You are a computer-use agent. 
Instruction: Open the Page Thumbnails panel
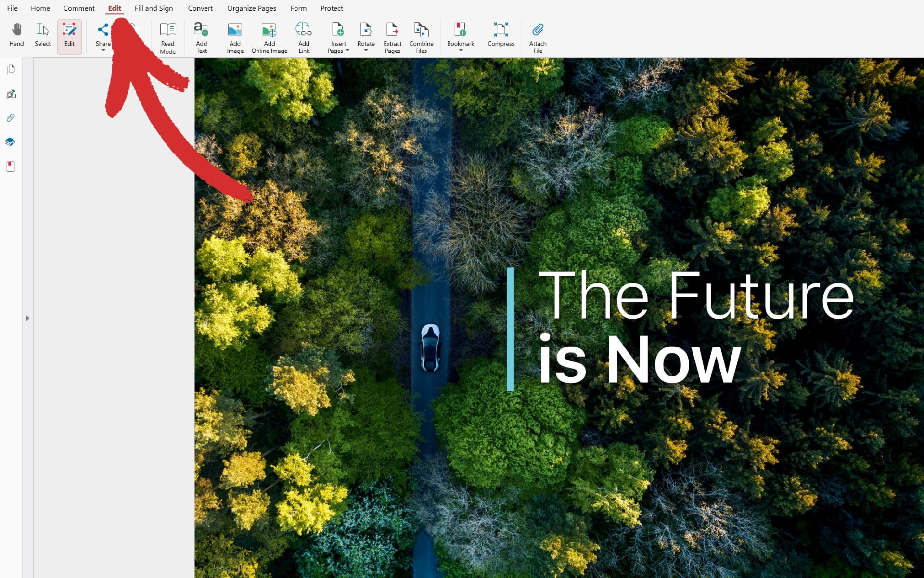click(11, 69)
